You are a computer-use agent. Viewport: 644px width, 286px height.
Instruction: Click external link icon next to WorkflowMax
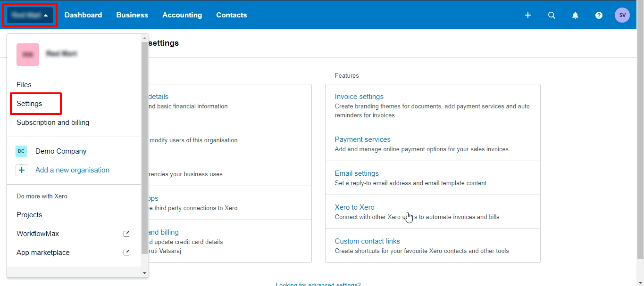tap(126, 234)
